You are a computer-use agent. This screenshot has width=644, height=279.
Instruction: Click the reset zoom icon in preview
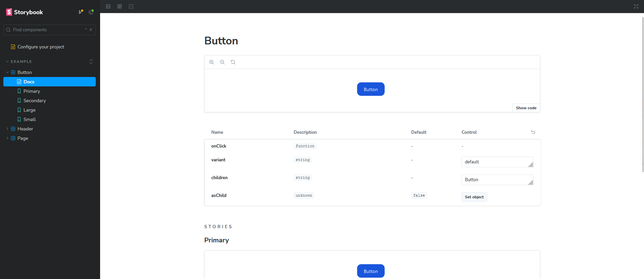(x=233, y=62)
